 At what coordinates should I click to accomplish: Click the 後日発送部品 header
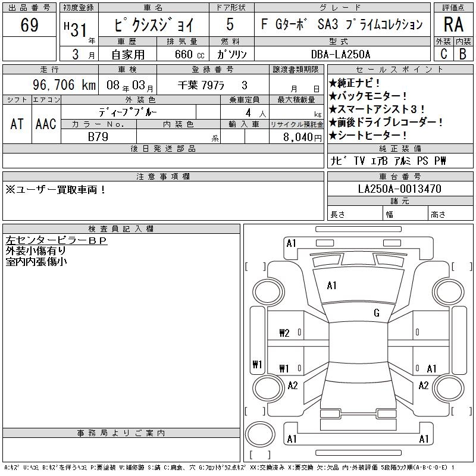(x=163, y=148)
